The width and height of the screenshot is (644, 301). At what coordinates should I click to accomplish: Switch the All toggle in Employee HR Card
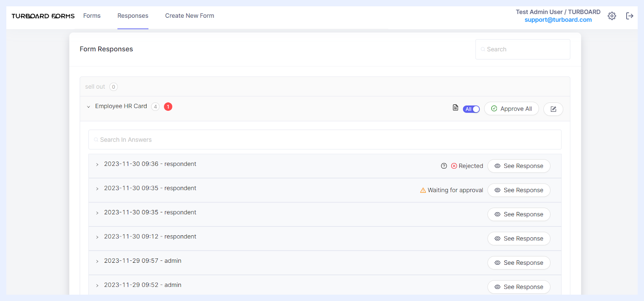pos(471,109)
